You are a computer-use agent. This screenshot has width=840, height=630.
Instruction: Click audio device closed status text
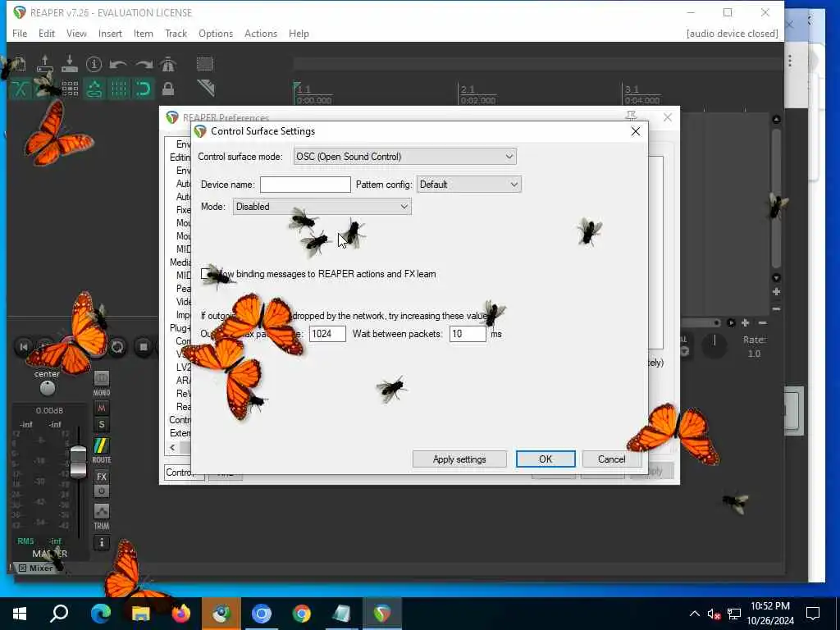coord(732,33)
